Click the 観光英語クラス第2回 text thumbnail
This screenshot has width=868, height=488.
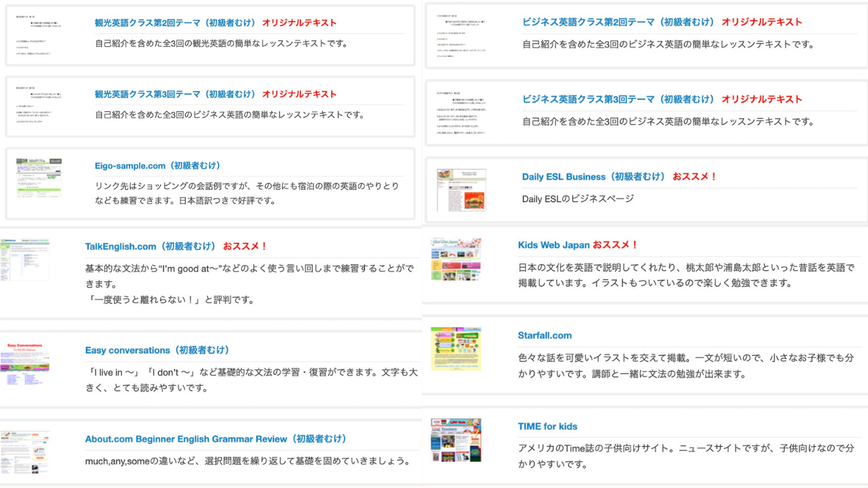[39, 34]
